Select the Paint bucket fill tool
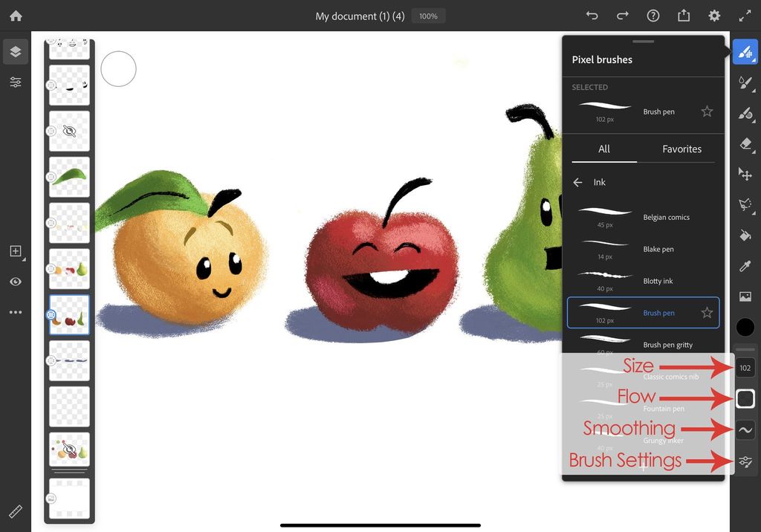This screenshot has height=532, width=761. 745,235
